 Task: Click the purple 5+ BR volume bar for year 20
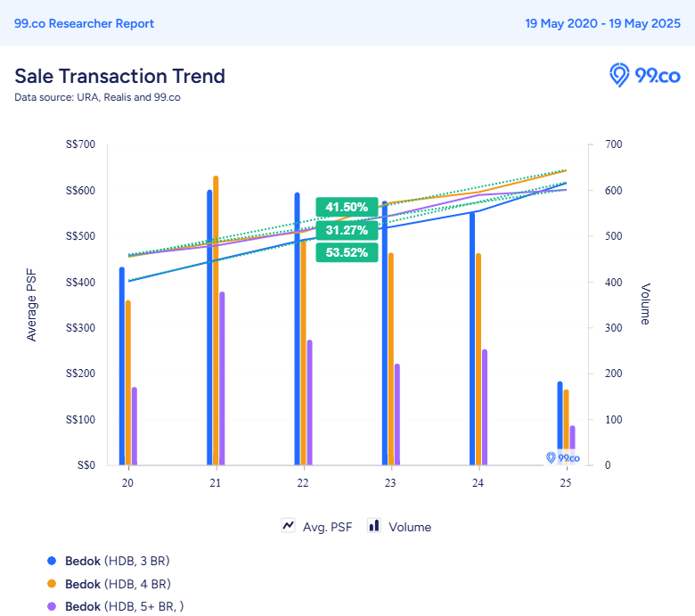tap(135, 426)
